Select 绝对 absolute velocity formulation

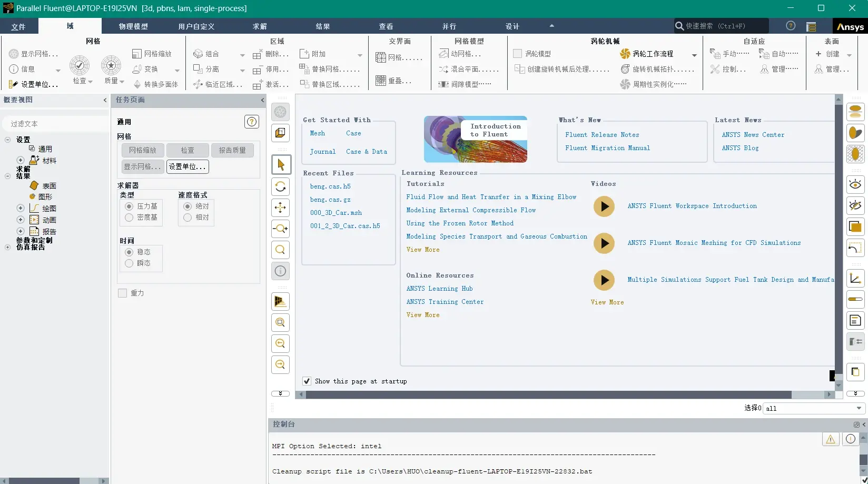(x=188, y=206)
